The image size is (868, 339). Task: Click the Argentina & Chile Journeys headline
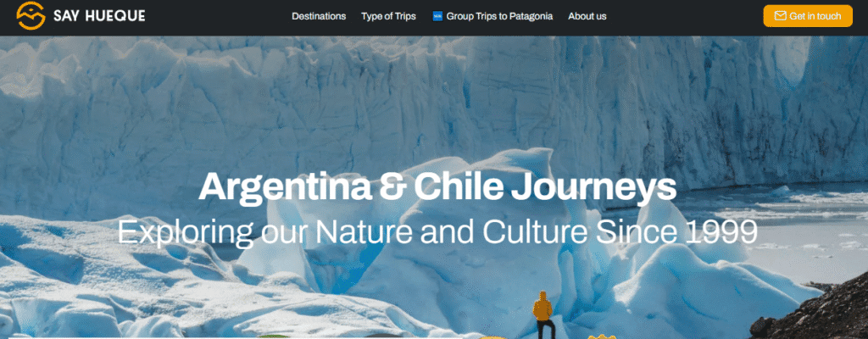coord(437,188)
